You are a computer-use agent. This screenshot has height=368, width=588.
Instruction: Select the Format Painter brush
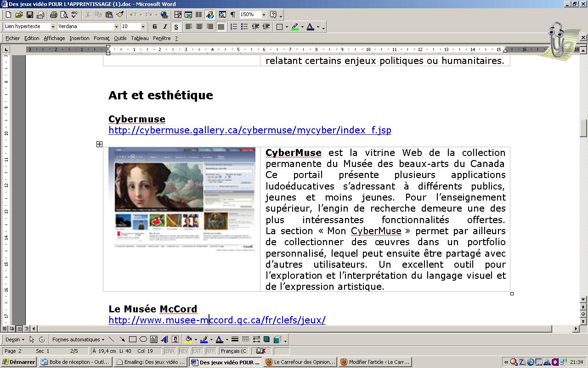[120, 15]
